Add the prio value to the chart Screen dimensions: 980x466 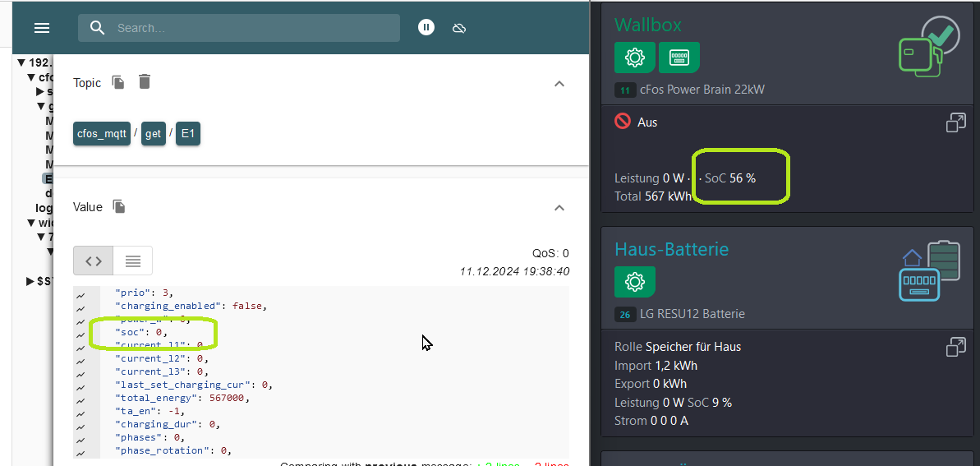point(81,293)
